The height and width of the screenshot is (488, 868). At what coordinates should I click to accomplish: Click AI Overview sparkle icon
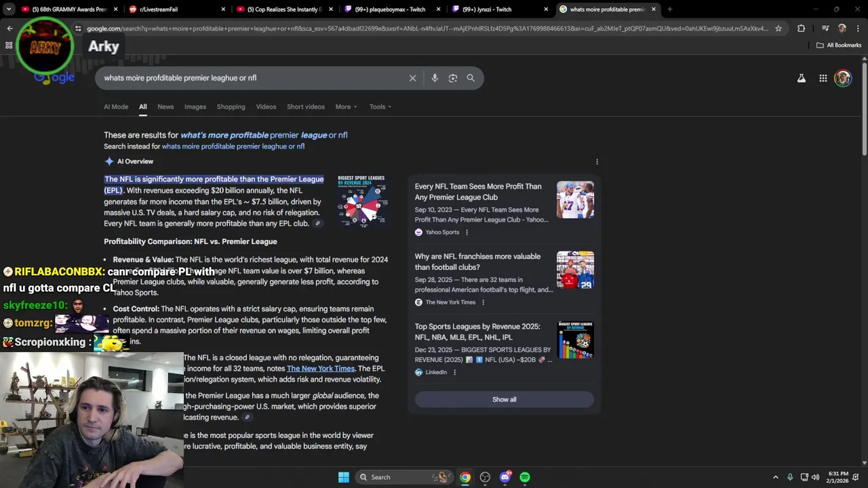click(x=109, y=161)
